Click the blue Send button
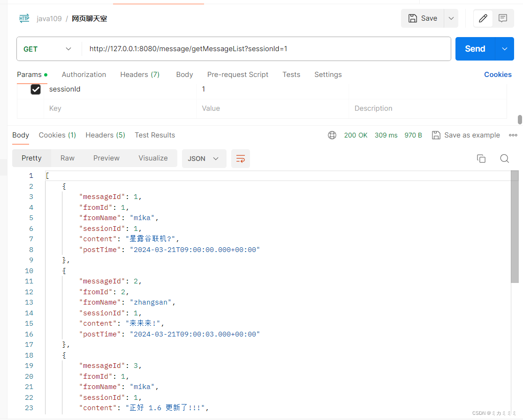Screen dimensions: 523x420 [475, 49]
